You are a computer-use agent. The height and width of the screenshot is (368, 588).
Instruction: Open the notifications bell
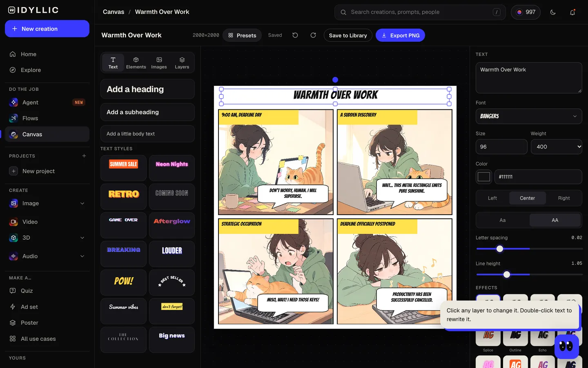pos(572,12)
